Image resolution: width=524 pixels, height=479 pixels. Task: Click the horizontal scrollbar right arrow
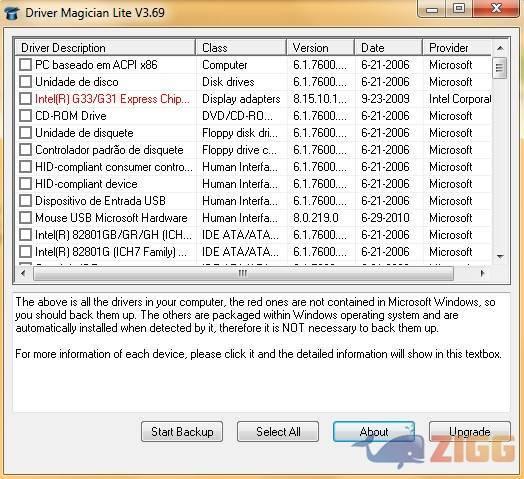pyautogui.click(x=482, y=273)
